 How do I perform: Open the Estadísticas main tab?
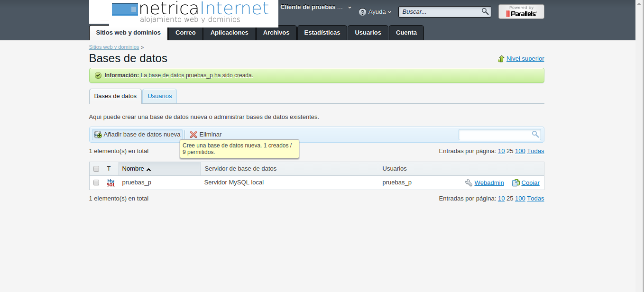click(322, 33)
